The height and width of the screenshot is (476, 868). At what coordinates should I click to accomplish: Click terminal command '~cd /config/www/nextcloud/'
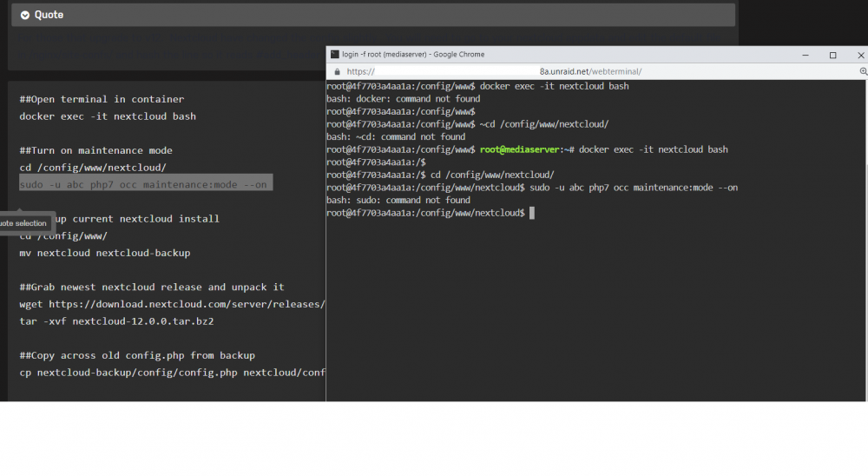click(x=544, y=124)
